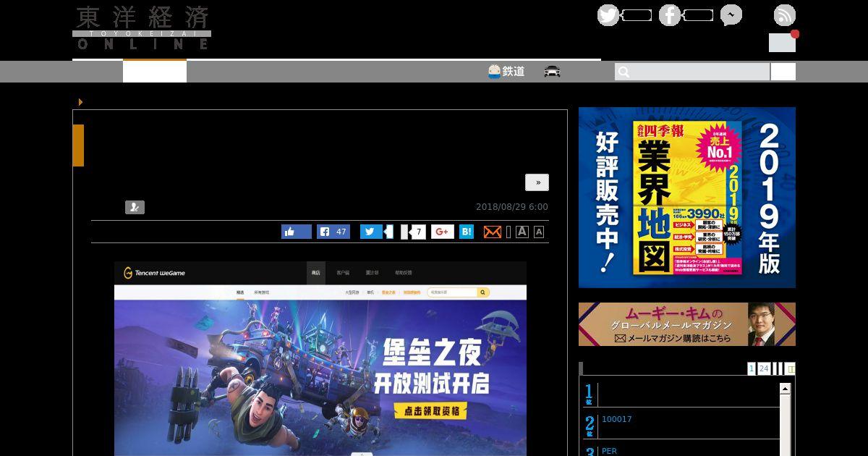
Task: Open the ムーギー・キム mail magazine banner
Action: click(687, 324)
